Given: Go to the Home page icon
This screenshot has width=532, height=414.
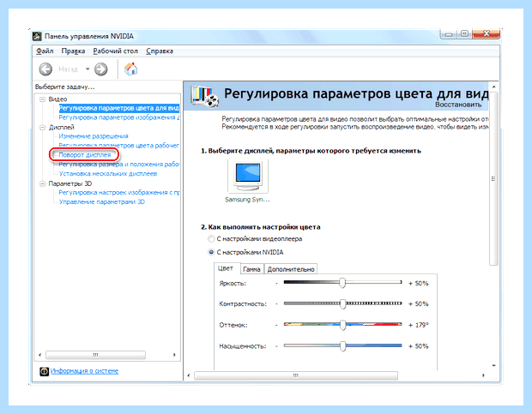Looking at the screenshot, I should 131,69.
